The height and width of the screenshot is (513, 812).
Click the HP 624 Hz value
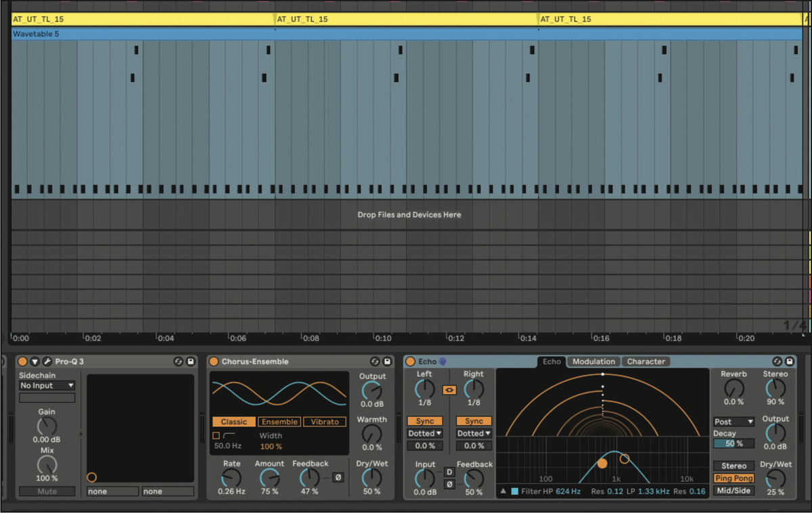tap(568, 491)
